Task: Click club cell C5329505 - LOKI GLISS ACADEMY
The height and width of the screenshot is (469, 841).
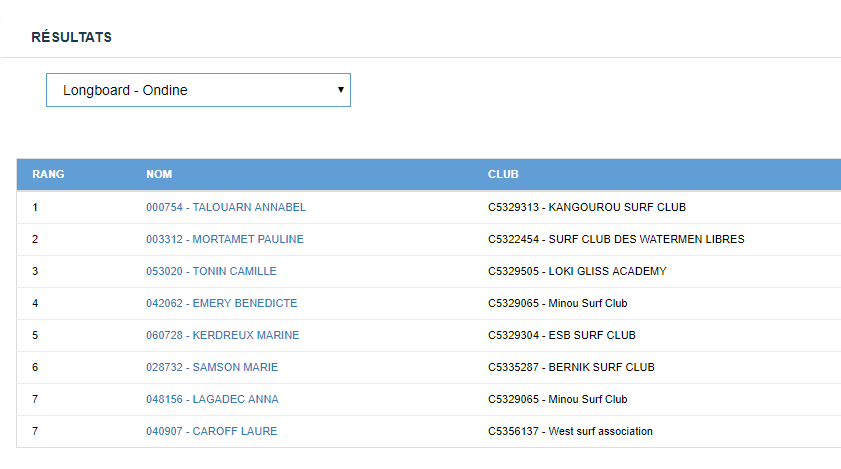Action: pyautogui.click(x=577, y=272)
